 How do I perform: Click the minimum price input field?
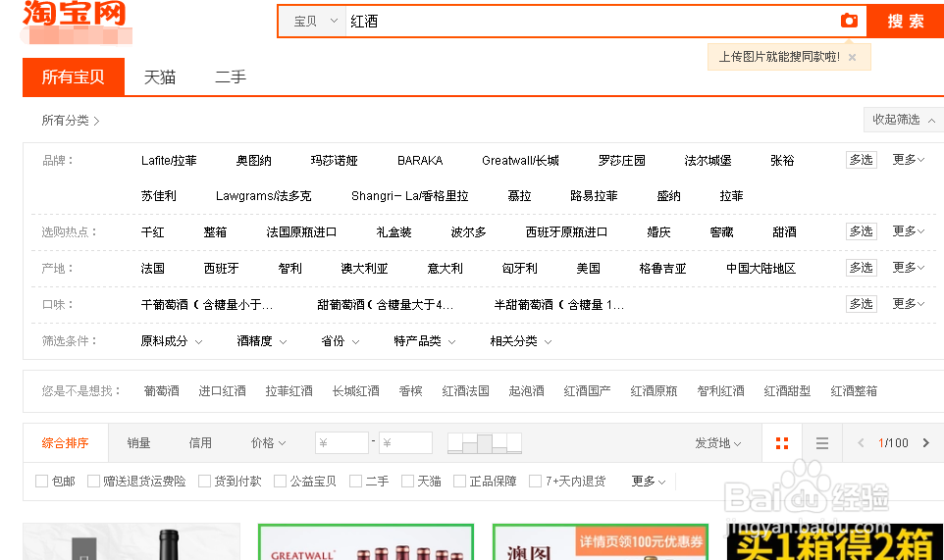tap(341, 442)
